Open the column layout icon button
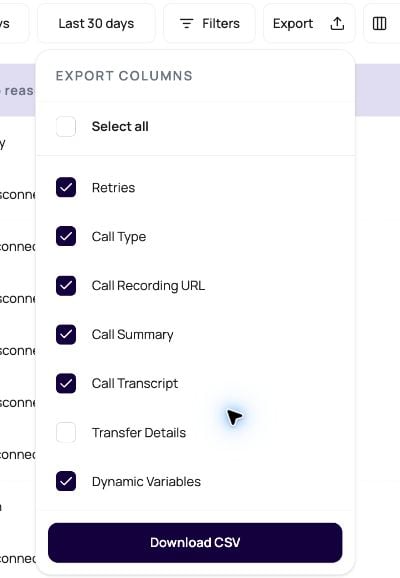400x578 pixels. click(379, 24)
